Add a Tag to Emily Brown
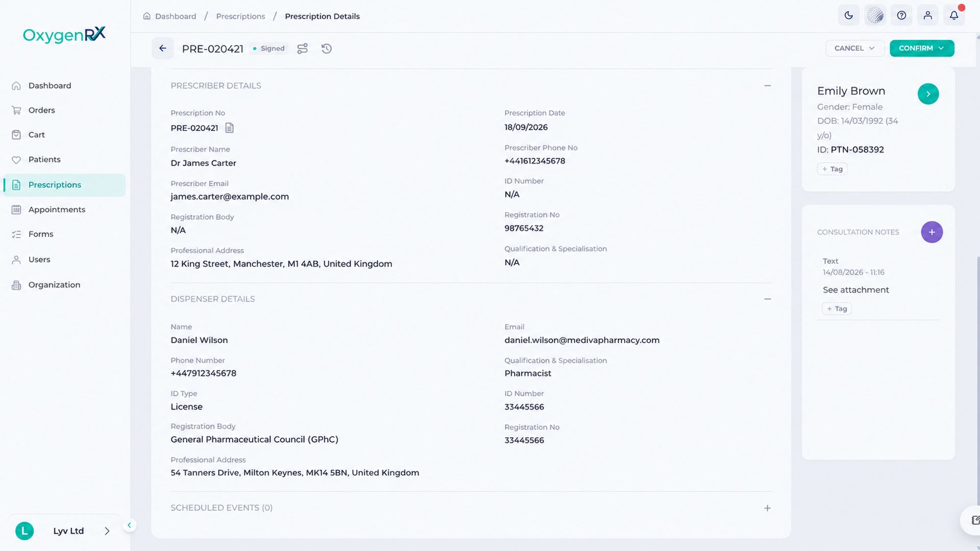The image size is (980, 551). tap(832, 169)
